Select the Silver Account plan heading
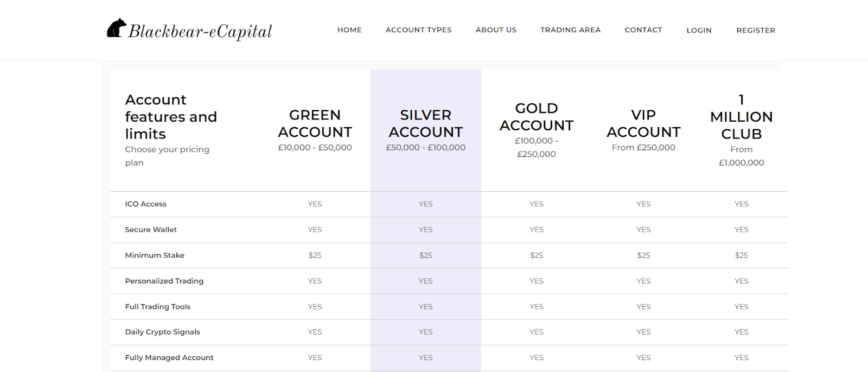This screenshot has width=868, height=372. (x=426, y=123)
